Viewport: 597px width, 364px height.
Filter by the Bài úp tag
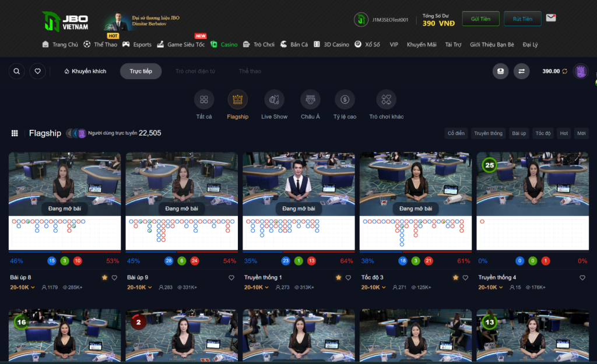pyautogui.click(x=519, y=133)
